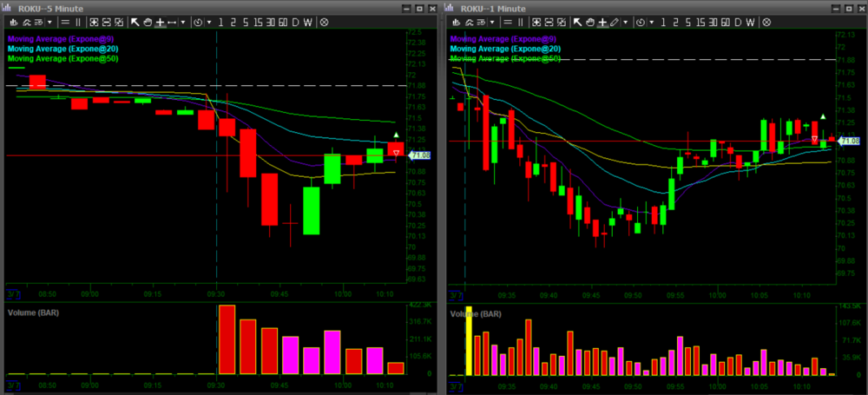Screen dimensions: 868x395
Task: Click the 3/7 date marker on 5 Minute chart
Action: pos(11,294)
